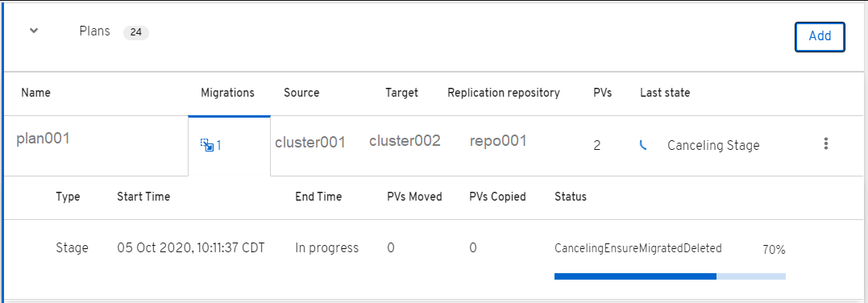Select the Migrations column header

coord(227,93)
